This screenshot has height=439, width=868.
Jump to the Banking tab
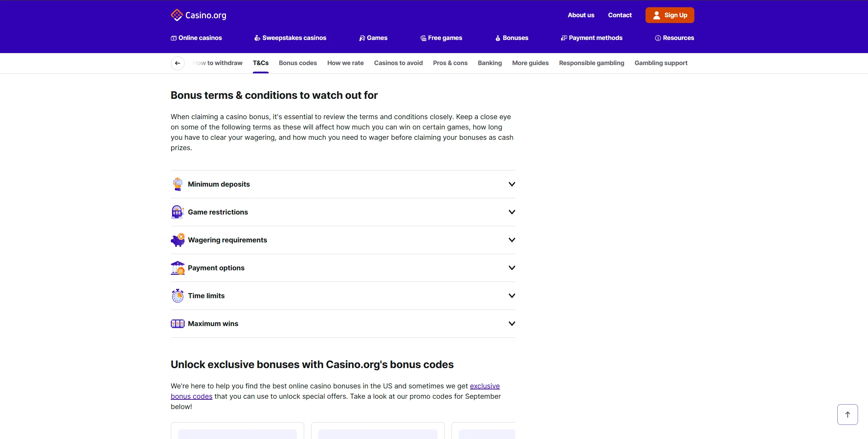click(490, 63)
